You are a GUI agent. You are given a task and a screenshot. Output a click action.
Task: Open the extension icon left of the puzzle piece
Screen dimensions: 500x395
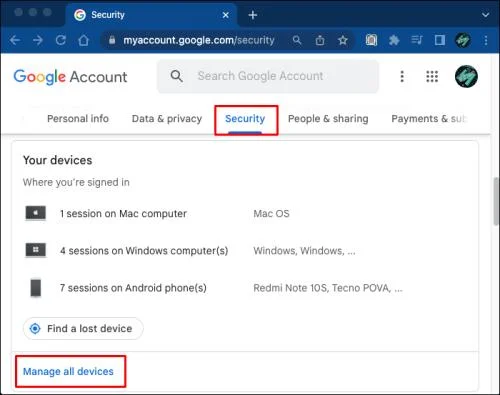point(371,40)
